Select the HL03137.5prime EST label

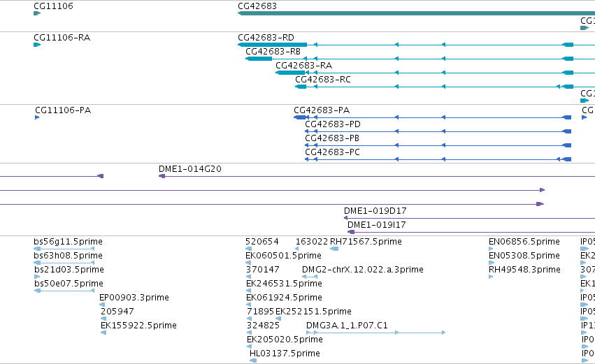click(x=285, y=354)
